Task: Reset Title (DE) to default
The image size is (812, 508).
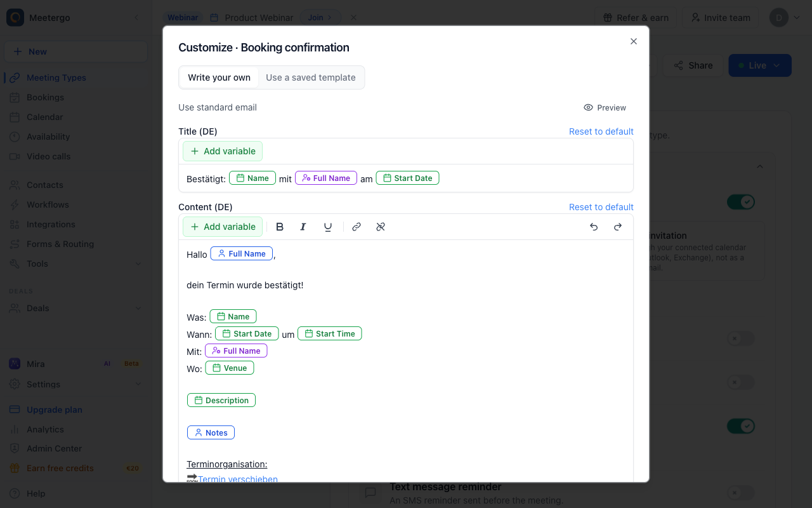Action: click(601, 131)
